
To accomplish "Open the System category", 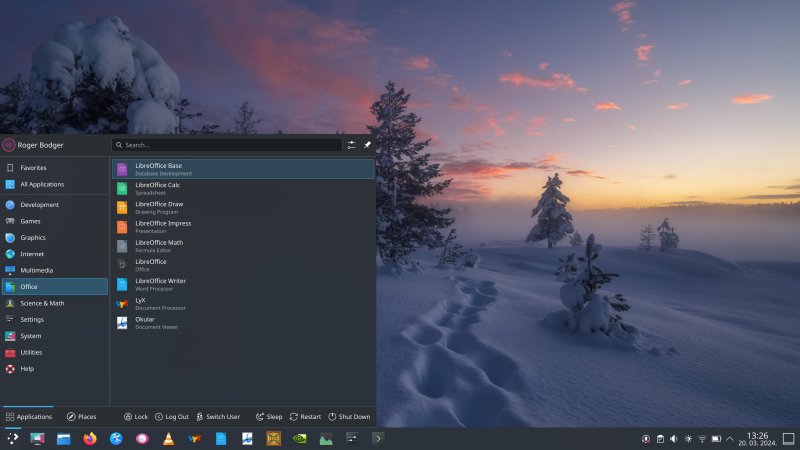I will tap(55, 336).
